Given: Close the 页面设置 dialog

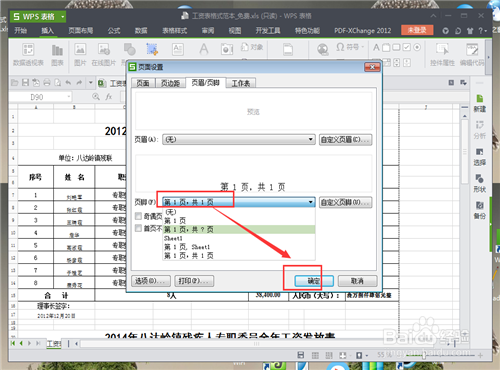Looking at the screenshot, I should pos(372,67).
